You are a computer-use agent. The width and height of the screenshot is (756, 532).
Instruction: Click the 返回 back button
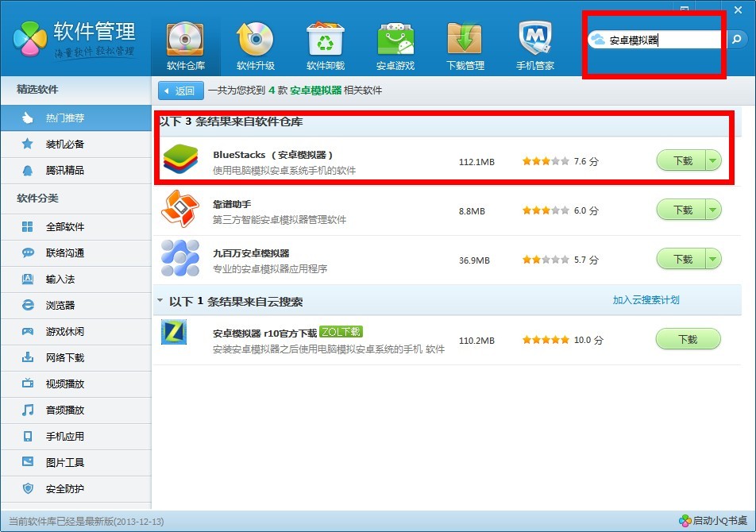coord(181,91)
